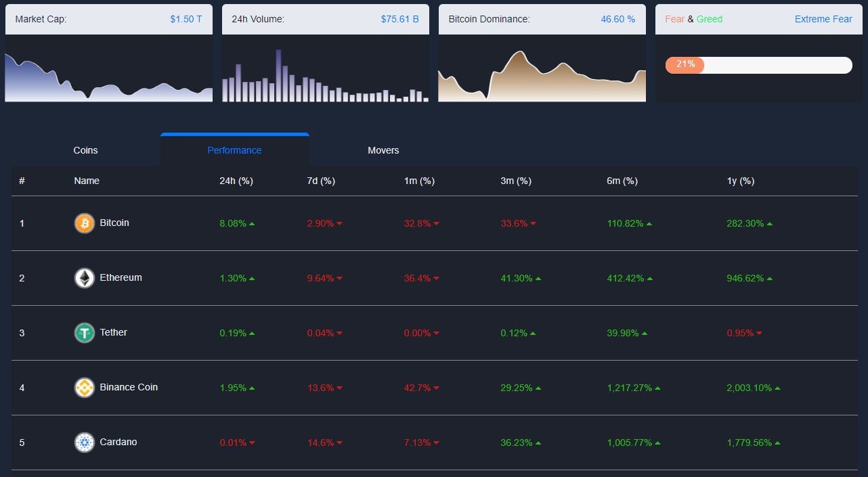This screenshot has height=477, width=868.
Task: Click the Fear & Greed 21% progress bar
Action: coord(758,65)
